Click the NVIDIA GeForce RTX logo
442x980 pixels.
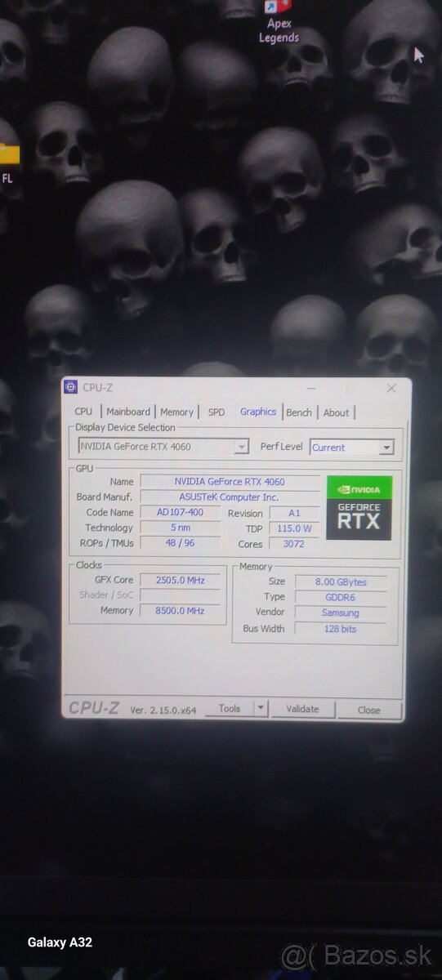pos(359,508)
